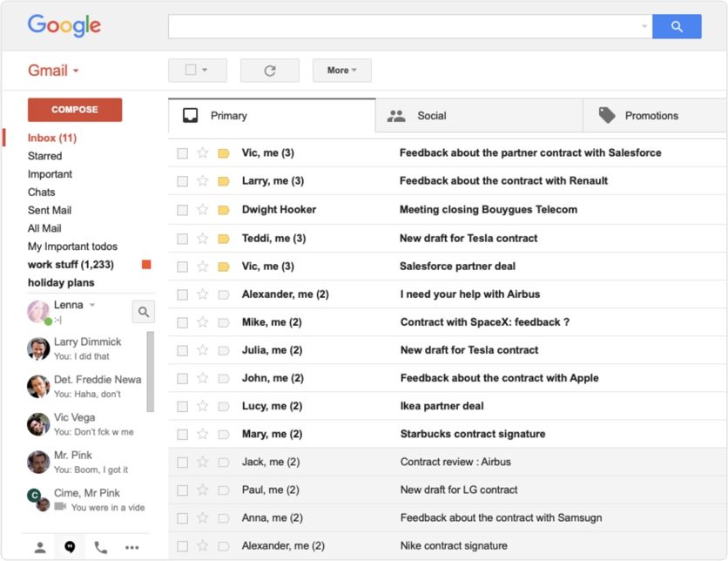Viewport: 728px width, 561px height.
Task: Click the blue search magnifier button
Action: 677,26
